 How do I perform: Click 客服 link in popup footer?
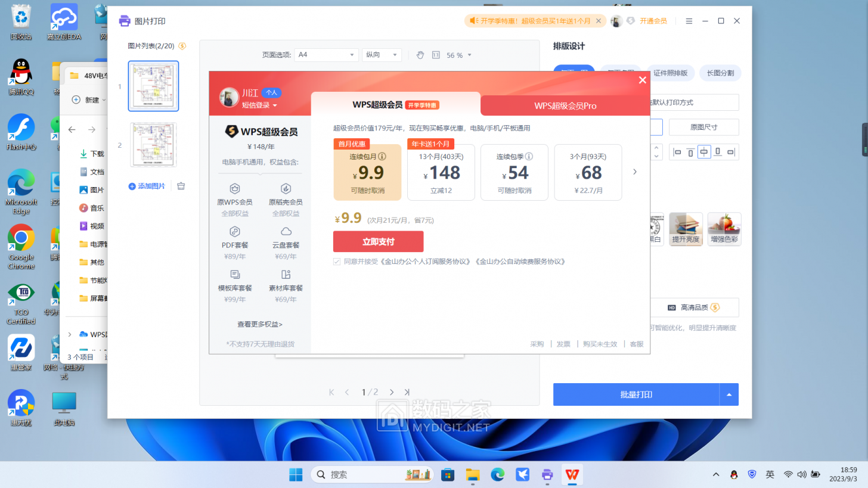tap(637, 344)
